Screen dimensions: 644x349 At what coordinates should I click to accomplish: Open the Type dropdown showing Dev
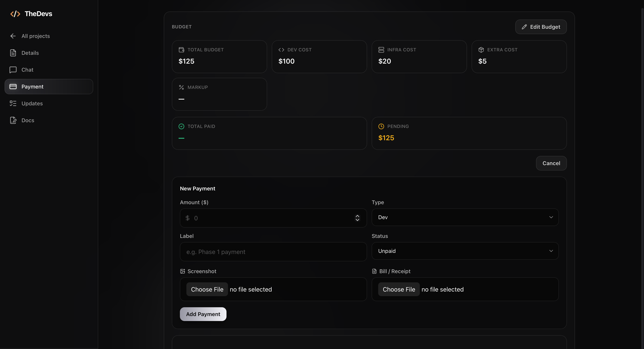click(x=465, y=217)
